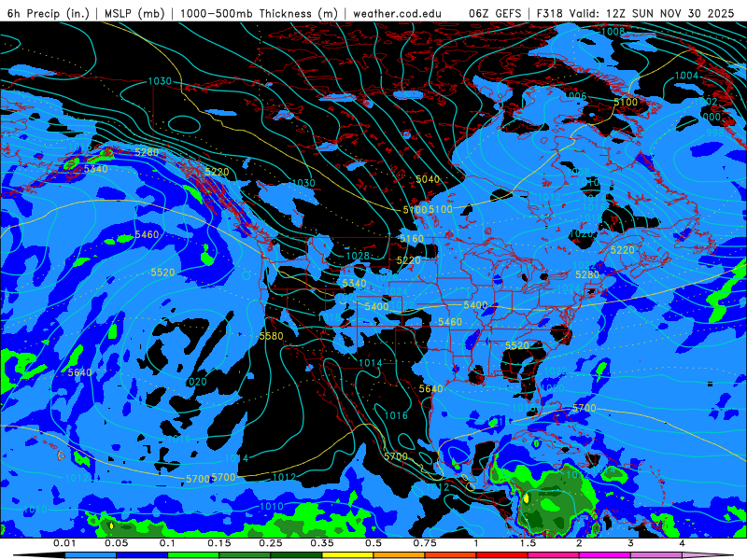
Task: Click the 'MSLP (mb)' header text
Action: pos(134,13)
